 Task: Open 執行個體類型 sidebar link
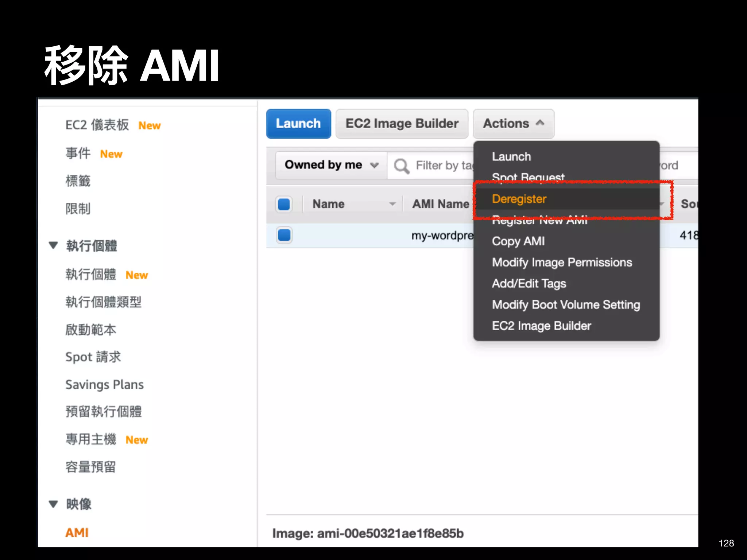[x=103, y=302]
